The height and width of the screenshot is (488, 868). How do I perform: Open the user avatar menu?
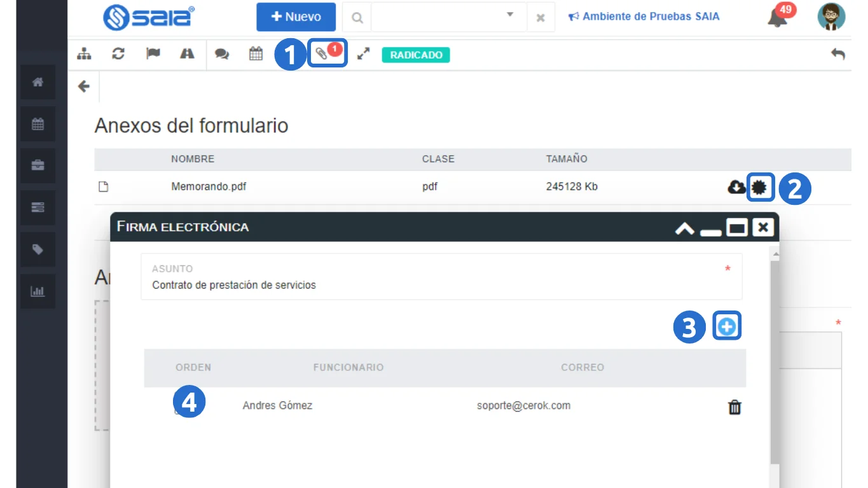[831, 17]
